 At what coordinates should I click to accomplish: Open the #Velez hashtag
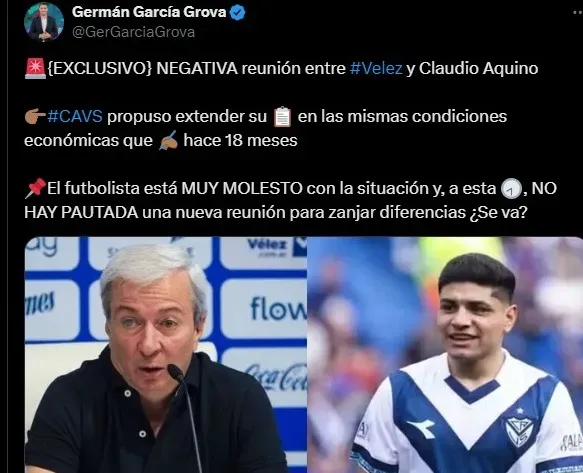tap(376, 68)
